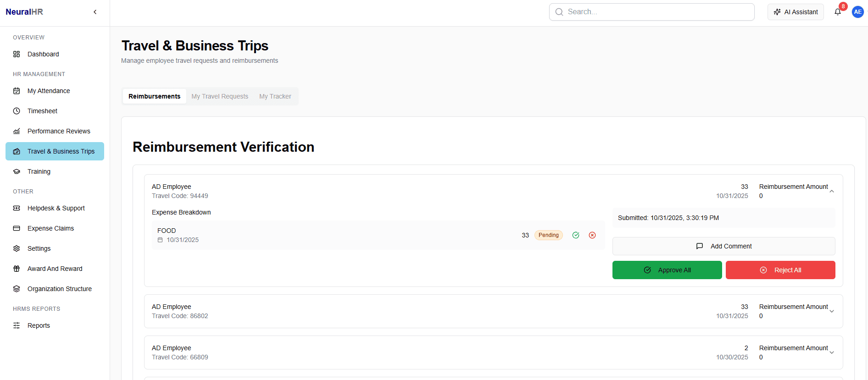Focus the Search input field
868x380 pixels.
coord(651,12)
